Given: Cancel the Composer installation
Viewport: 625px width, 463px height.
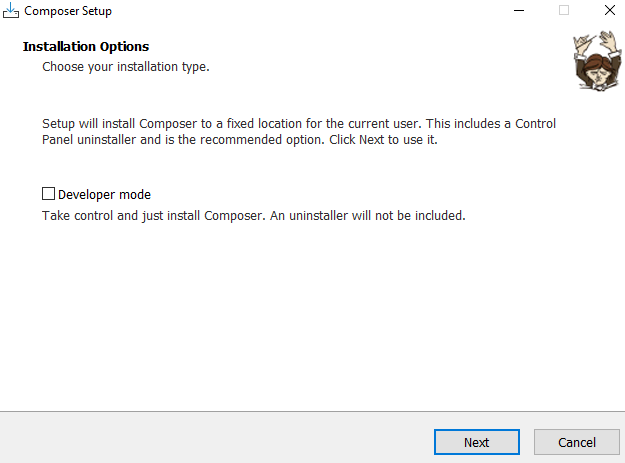Looking at the screenshot, I should (x=576, y=442).
